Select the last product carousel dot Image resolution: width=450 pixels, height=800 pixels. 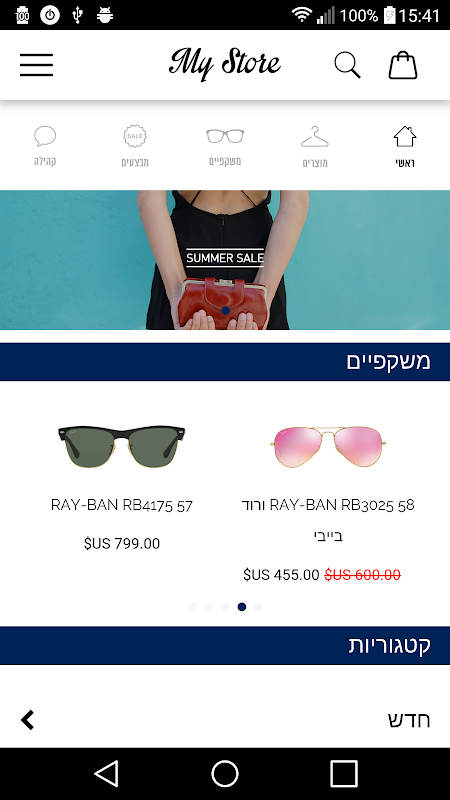258,607
